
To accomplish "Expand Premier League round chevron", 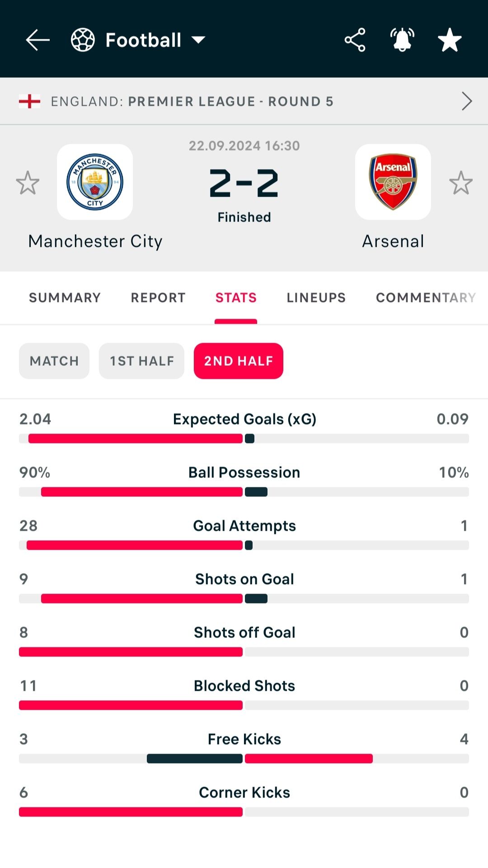I will tap(467, 101).
